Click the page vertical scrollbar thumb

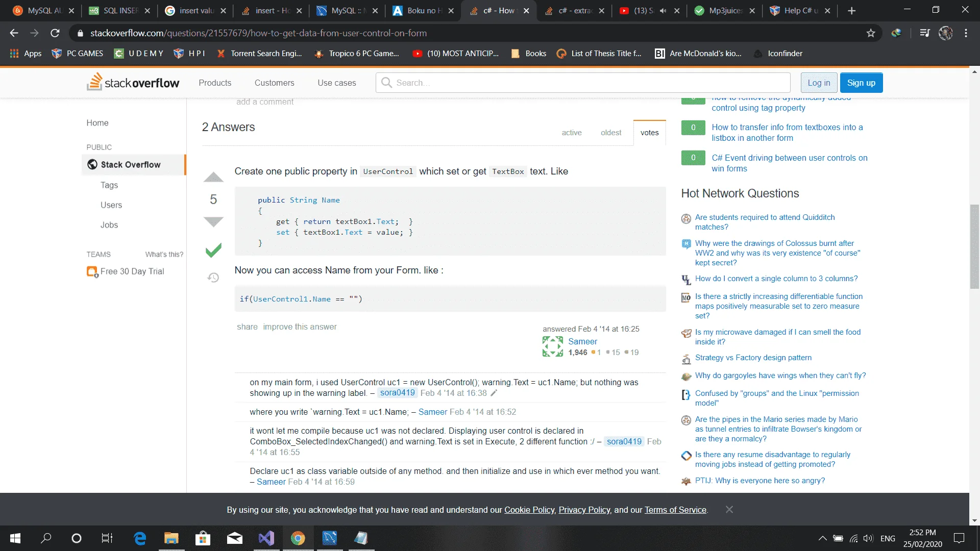click(x=974, y=246)
